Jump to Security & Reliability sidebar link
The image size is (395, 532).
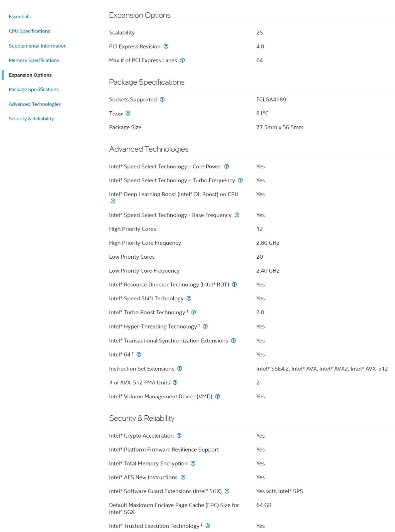click(31, 119)
